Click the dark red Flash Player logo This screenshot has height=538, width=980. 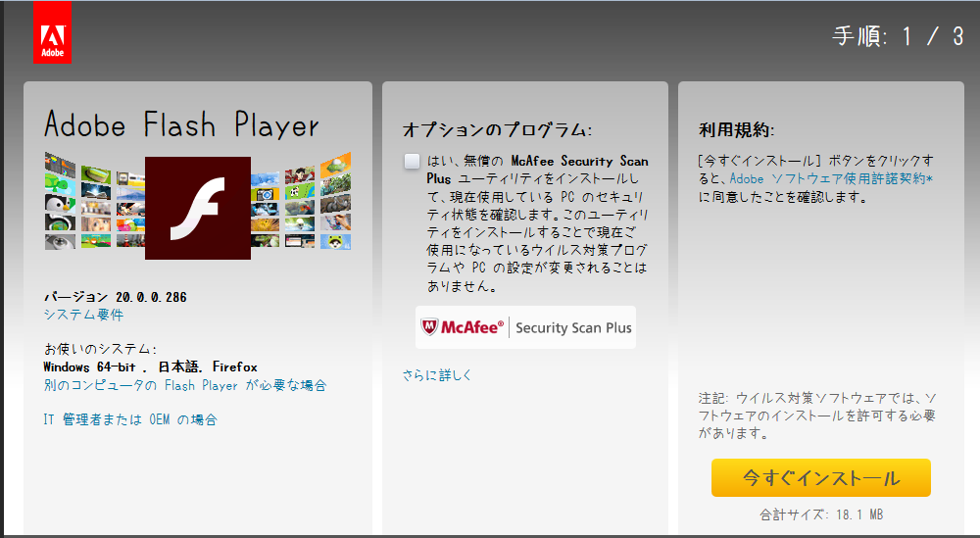click(x=198, y=208)
